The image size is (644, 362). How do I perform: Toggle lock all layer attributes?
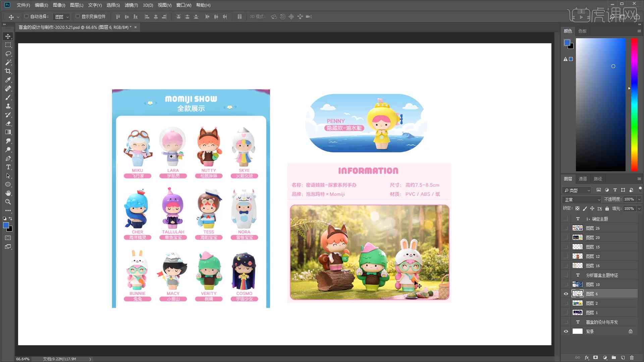pos(607,208)
